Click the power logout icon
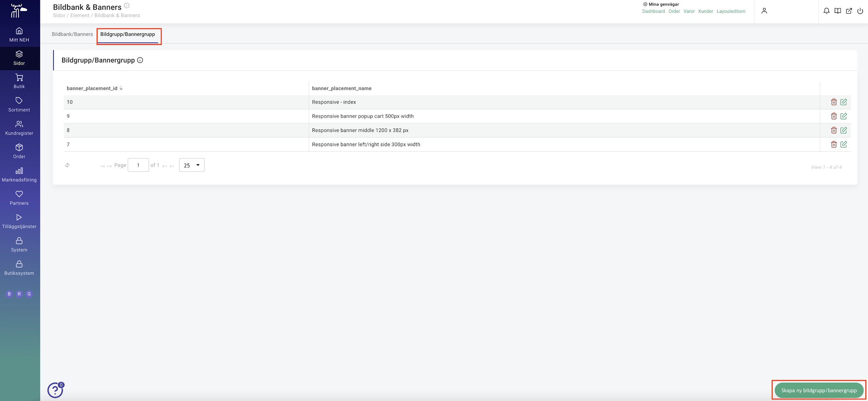Viewport: 868px width, 401px height. (860, 11)
